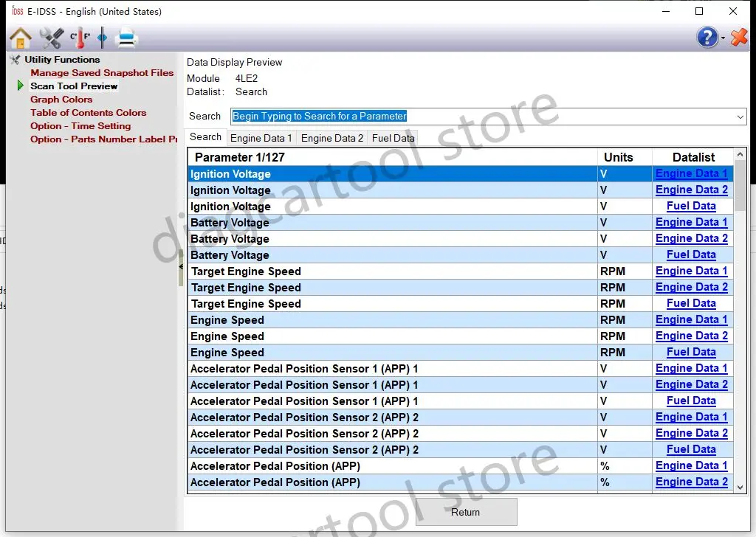Image resolution: width=756 pixels, height=537 pixels.
Task: Toggle Celsius/Fahrenheit thermometer icon
Action: pyautogui.click(x=80, y=38)
